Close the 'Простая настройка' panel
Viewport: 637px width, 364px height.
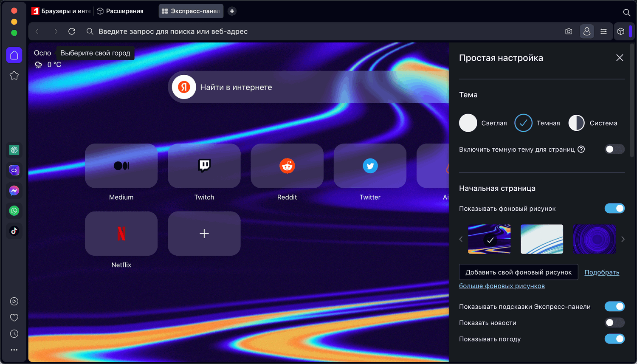pyautogui.click(x=620, y=58)
